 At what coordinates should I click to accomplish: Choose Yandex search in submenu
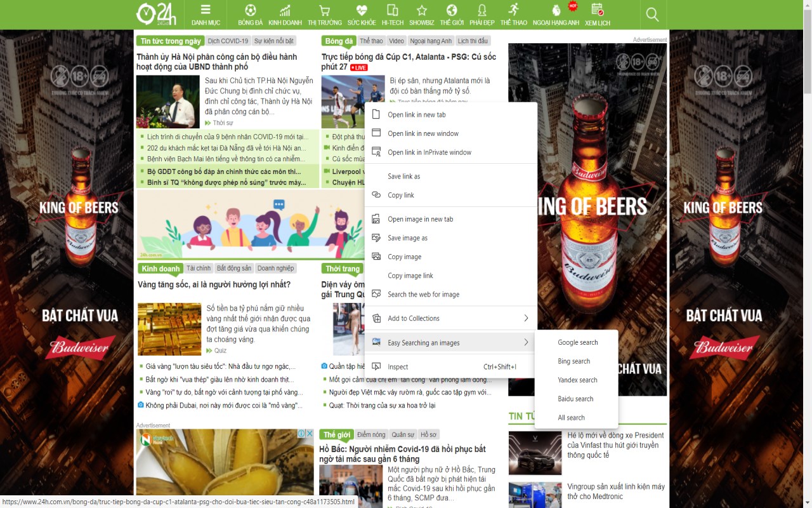577,380
